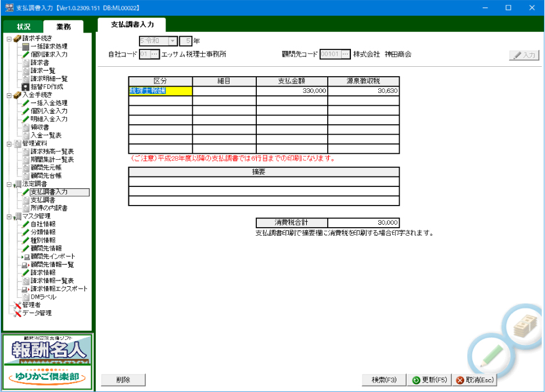Collapse the 法定調書 tree node
Screen dimensions: 545x392
(9, 184)
